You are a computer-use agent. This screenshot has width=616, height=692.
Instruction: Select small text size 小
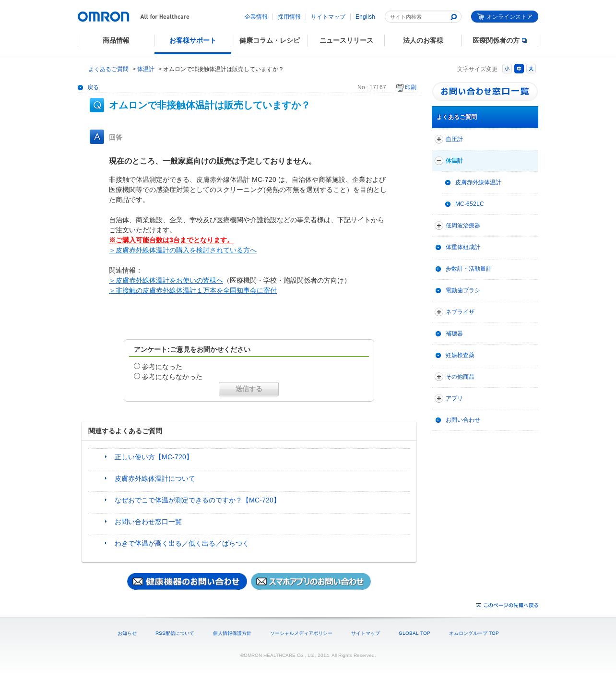(507, 69)
